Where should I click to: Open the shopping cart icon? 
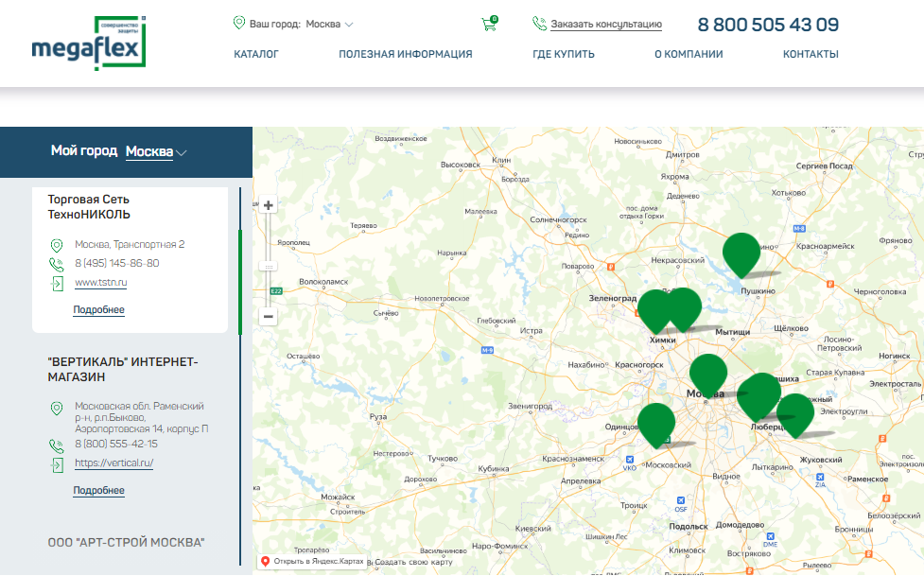pos(489,24)
